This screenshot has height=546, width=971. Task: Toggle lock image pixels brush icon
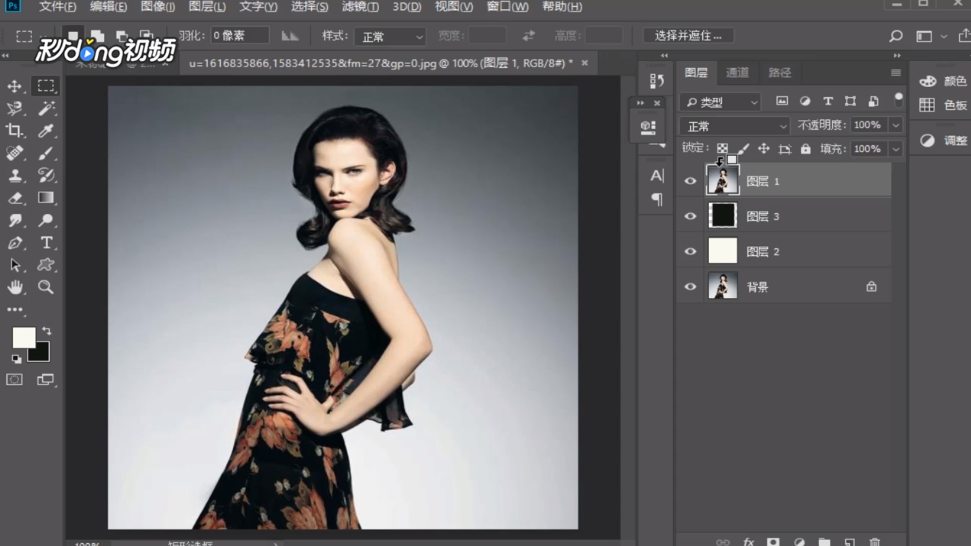tap(743, 149)
